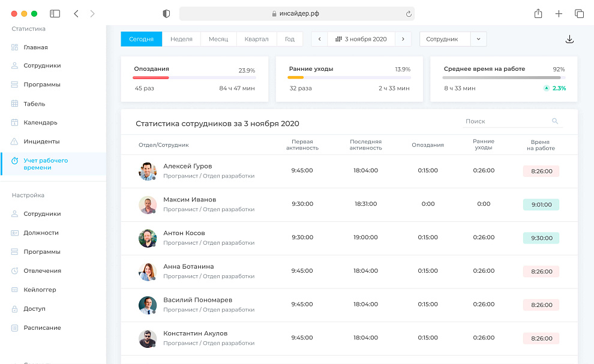
Task: Click the download report icon
Action: pyautogui.click(x=569, y=40)
